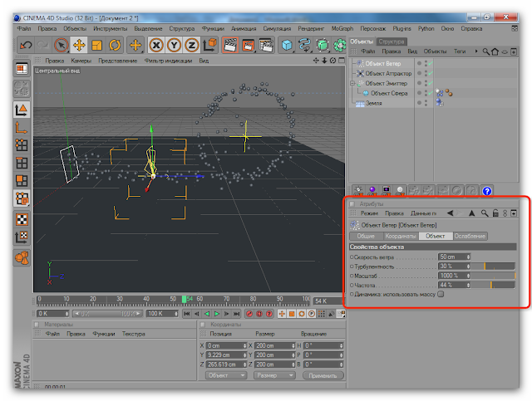Open the Рендеринг menu

(x=311, y=28)
